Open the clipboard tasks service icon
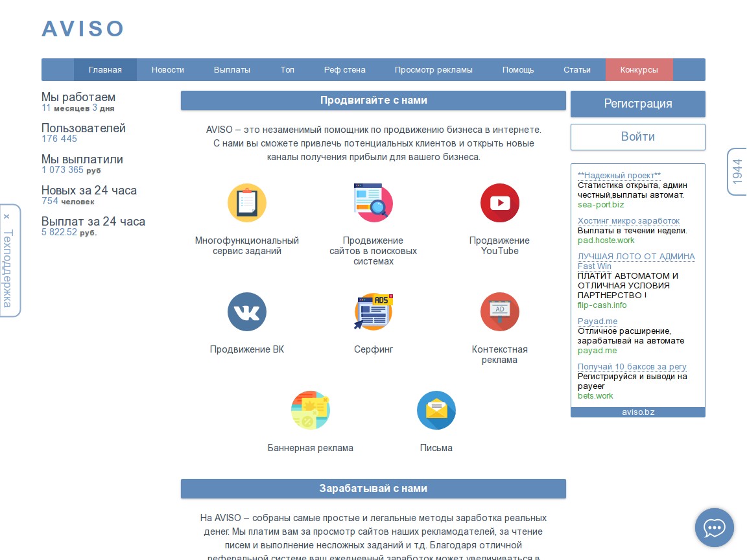The image size is (747, 560). [247, 203]
